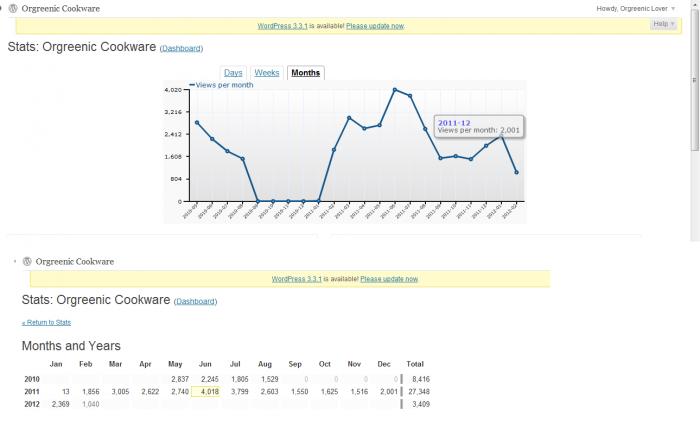Click the 2011 Dec value 2,001
This screenshot has height=436, width=700.
(x=389, y=391)
